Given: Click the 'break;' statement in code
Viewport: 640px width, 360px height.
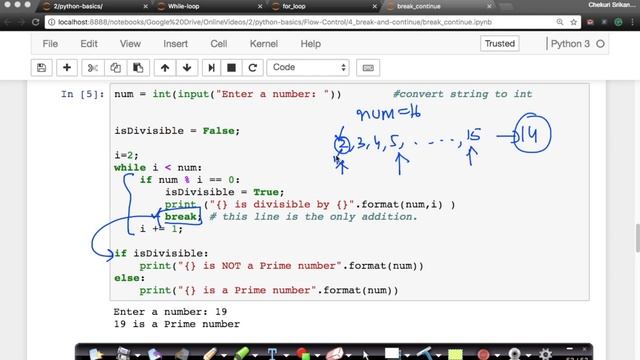Looking at the screenshot, I should click(x=183, y=217).
